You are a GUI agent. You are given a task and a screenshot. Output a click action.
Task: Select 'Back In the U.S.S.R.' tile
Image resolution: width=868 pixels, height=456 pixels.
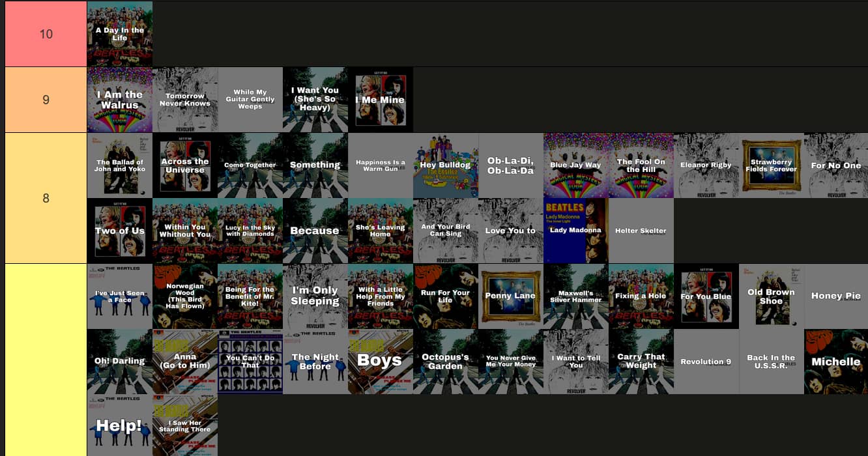(x=772, y=362)
